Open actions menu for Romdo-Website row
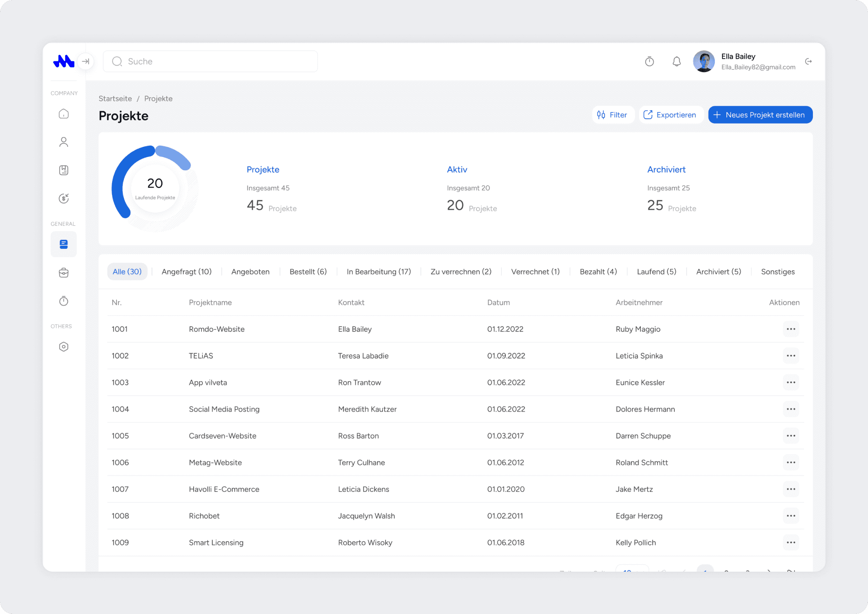 tap(791, 329)
